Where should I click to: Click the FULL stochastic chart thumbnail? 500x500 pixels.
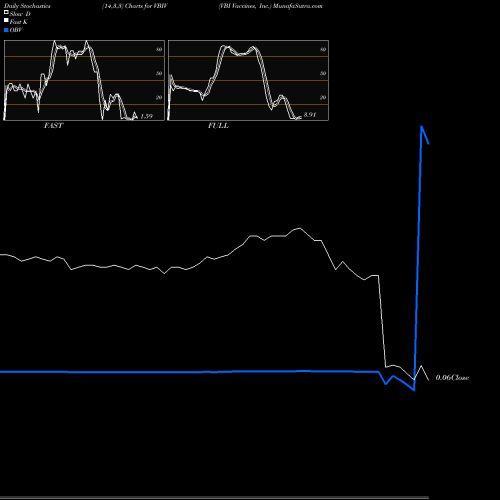(248, 80)
